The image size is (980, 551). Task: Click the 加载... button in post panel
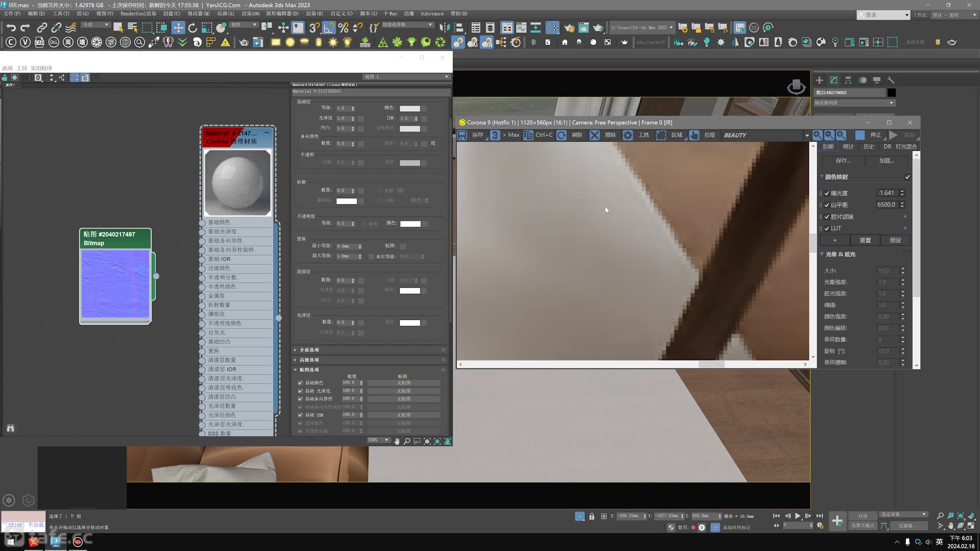887,161
